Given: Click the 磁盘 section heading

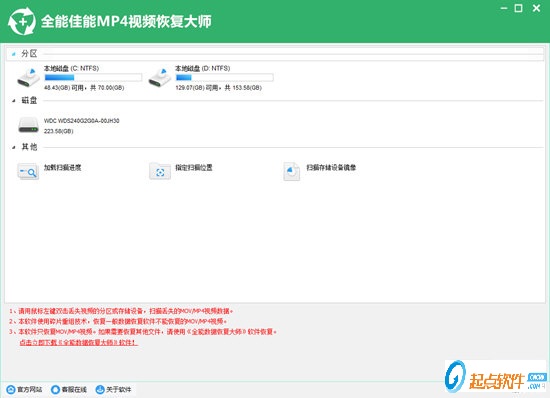Looking at the screenshot, I should click(x=29, y=100).
